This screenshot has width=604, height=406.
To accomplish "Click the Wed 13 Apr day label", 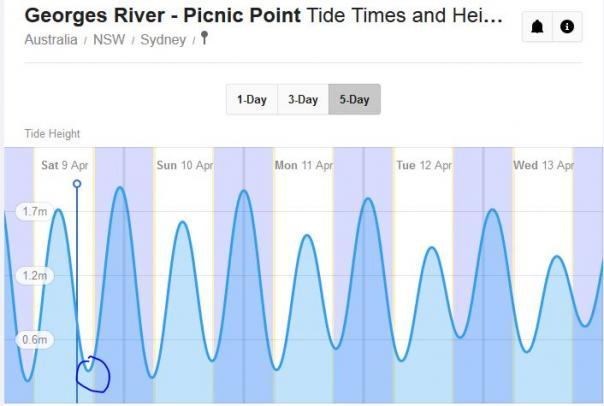I will tap(543, 165).
